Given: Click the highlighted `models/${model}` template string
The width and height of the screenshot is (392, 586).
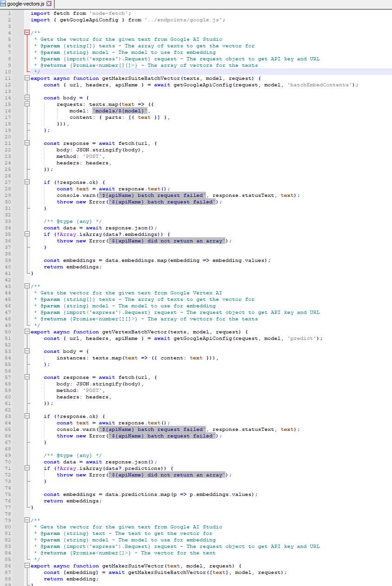Looking at the screenshot, I should point(120,111).
